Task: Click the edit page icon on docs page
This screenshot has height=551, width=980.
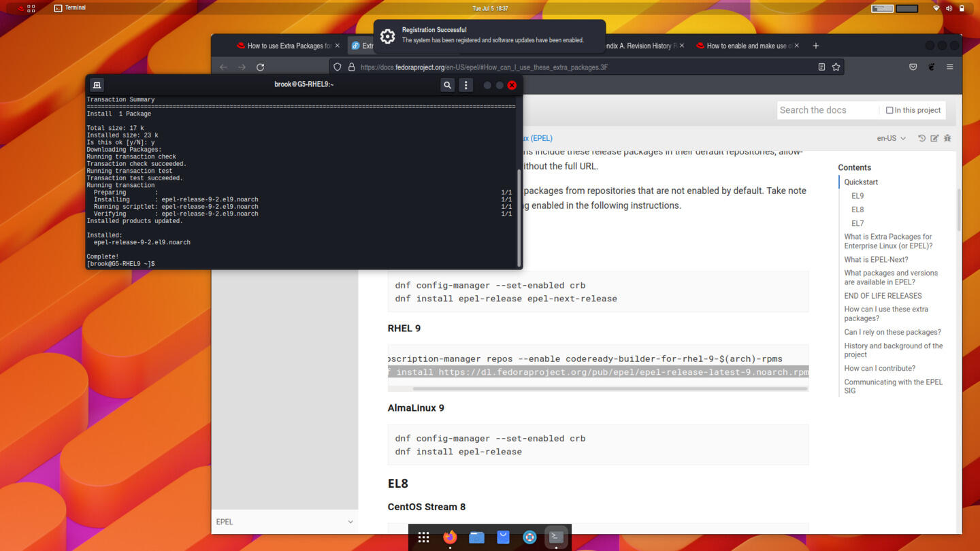Action: tap(934, 138)
